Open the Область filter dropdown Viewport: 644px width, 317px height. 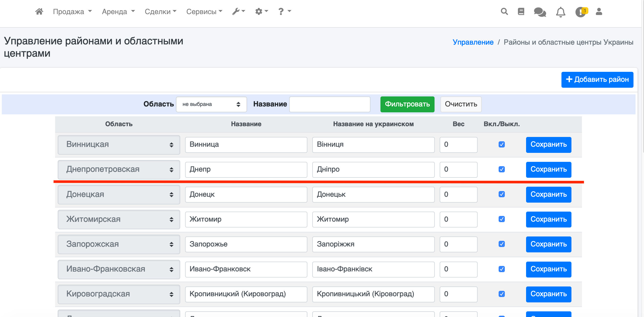tap(211, 104)
